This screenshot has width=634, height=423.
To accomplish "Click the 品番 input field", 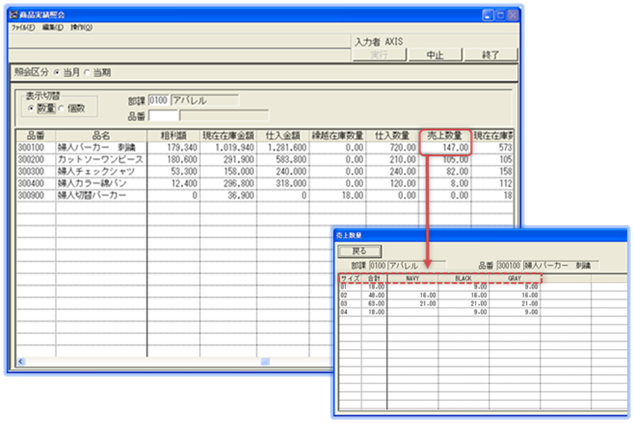I will point(164,115).
